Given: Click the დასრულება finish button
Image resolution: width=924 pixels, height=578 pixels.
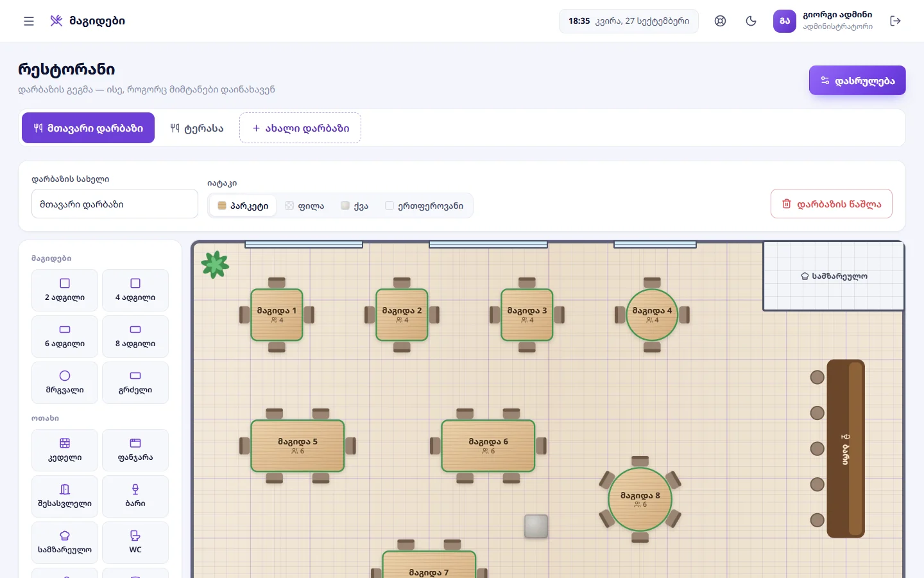Looking at the screenshot, I should click(x=857, y=80).
